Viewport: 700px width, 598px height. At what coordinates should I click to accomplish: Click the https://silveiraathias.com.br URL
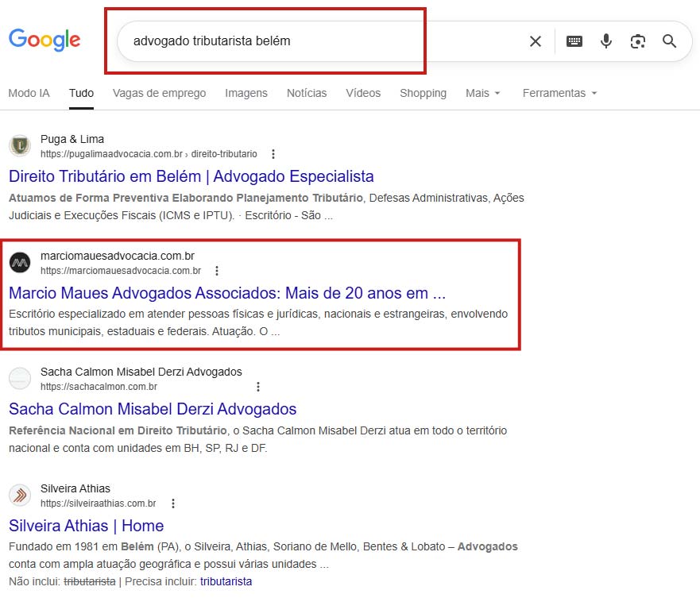click(x=99, y=503)
